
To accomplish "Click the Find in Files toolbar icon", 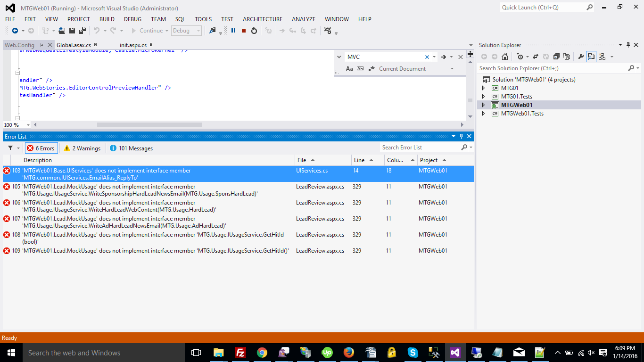I will pos(212,31).
